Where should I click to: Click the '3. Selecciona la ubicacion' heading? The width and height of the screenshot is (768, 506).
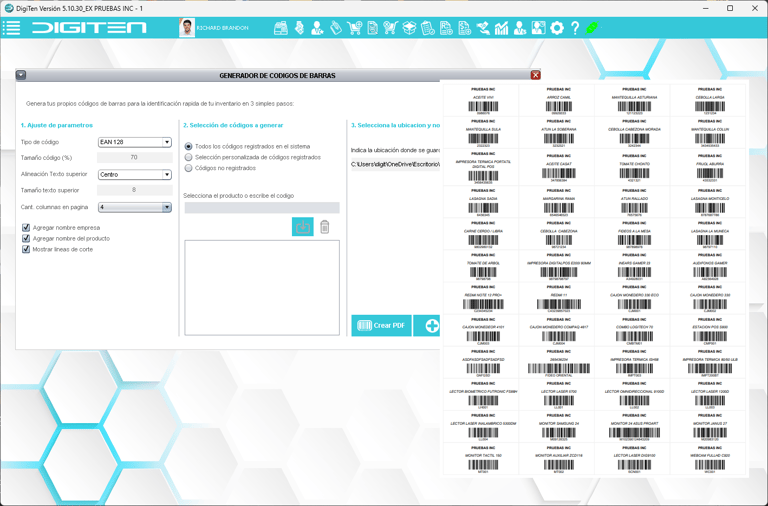[x=395, y=125]
